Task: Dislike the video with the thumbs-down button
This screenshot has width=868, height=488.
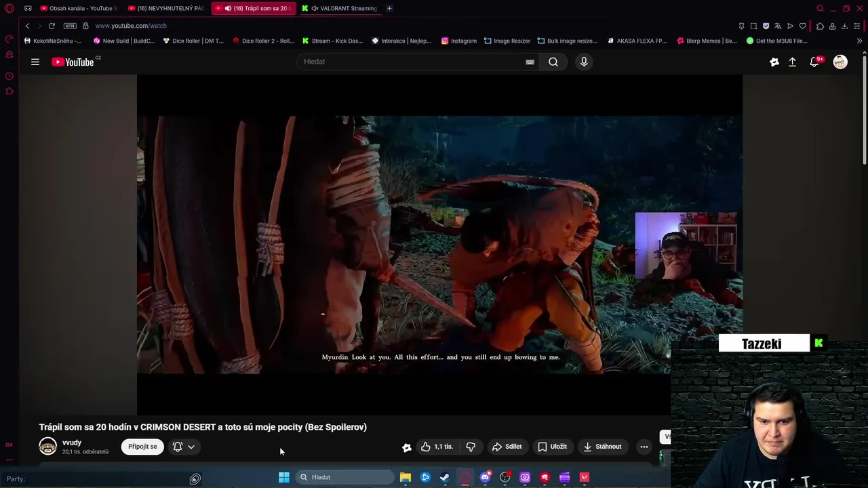Action: 470,447
